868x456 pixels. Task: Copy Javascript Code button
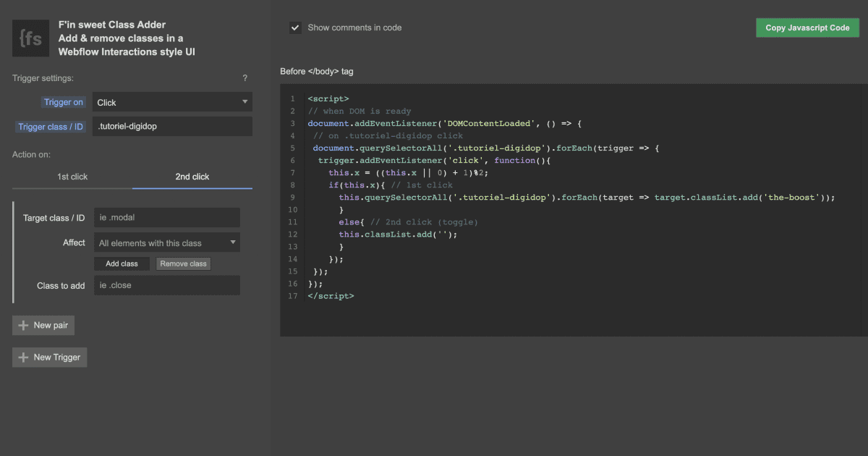807,28
